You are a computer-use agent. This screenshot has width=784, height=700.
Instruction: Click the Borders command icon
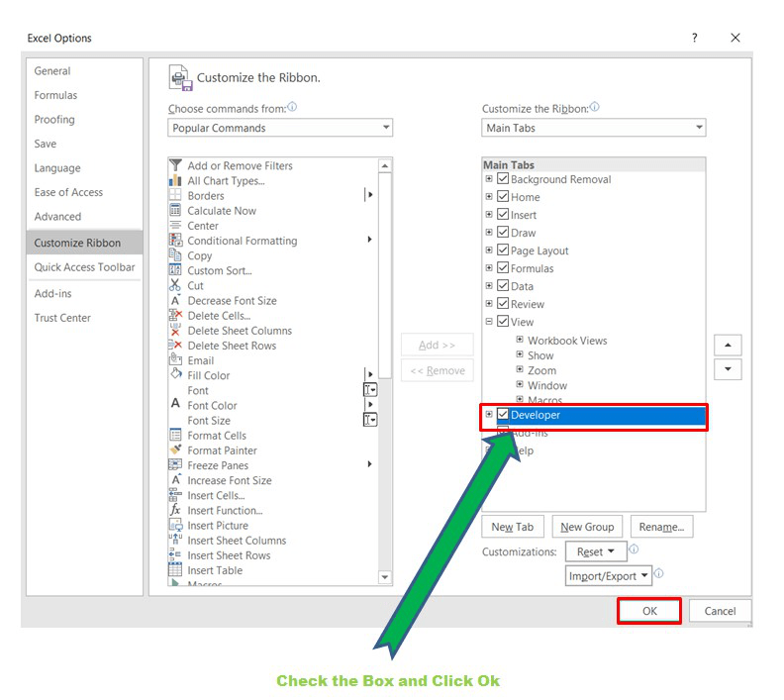[175, 195]
